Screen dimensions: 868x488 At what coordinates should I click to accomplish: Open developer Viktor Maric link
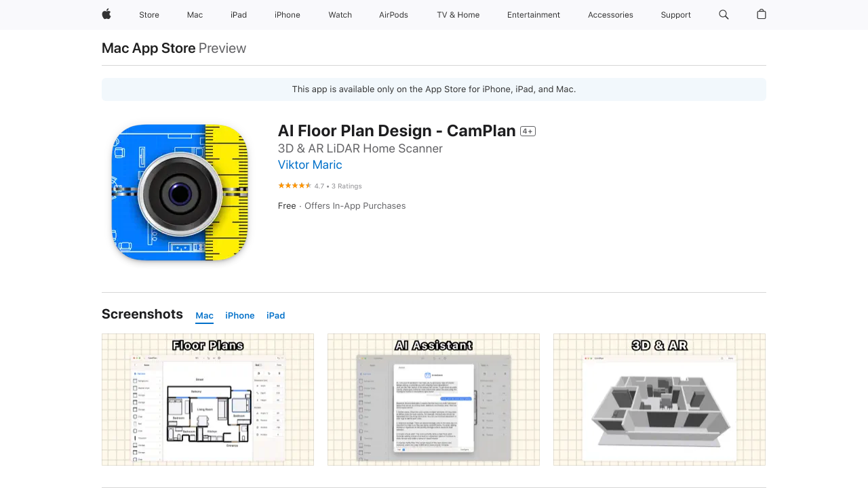(x=310, y=165)
